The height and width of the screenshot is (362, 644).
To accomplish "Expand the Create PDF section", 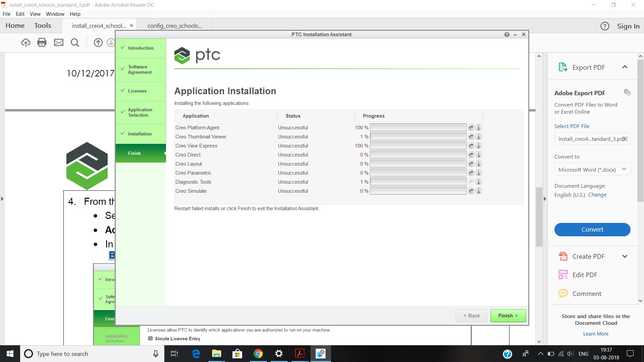I will coord(625,256).
